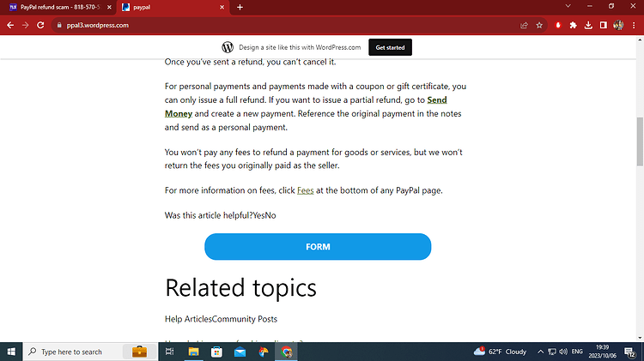
Task: Click the blue FORM button
Action: tap(318, 247)
